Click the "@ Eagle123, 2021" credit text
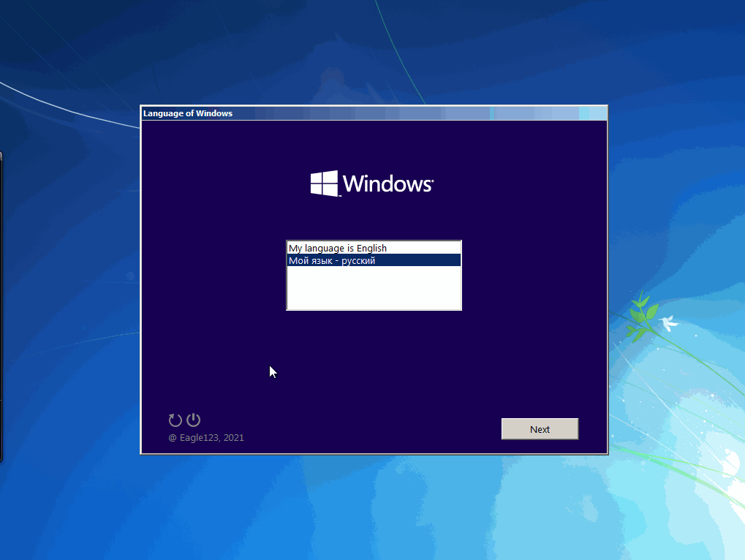 [206, 438]
